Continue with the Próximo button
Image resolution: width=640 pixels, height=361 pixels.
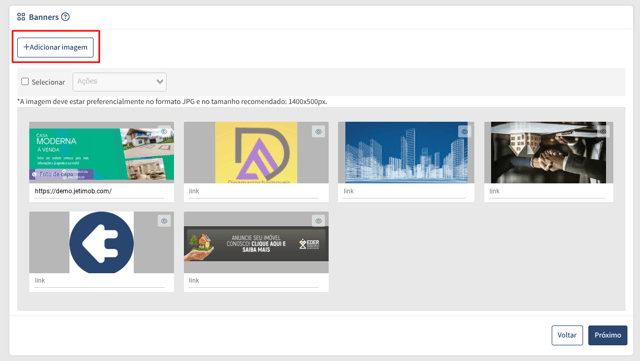pyautogui.click(x=607, y=335)
